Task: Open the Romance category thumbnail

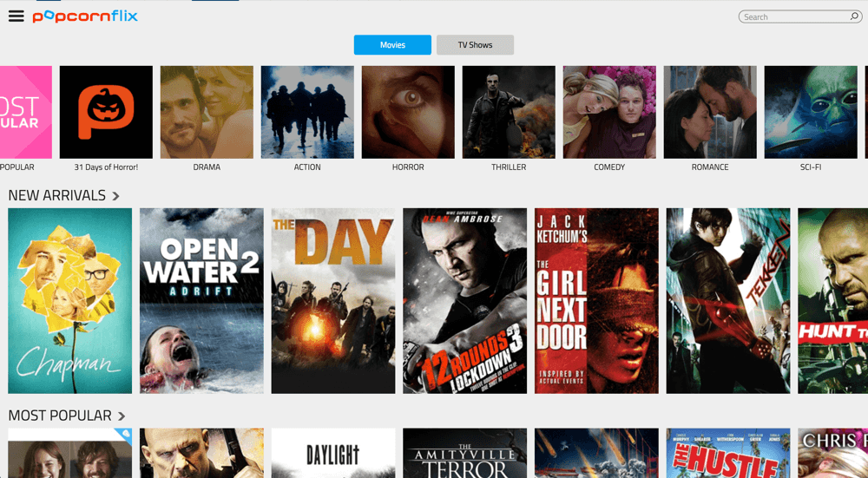Action: (710, 112)
